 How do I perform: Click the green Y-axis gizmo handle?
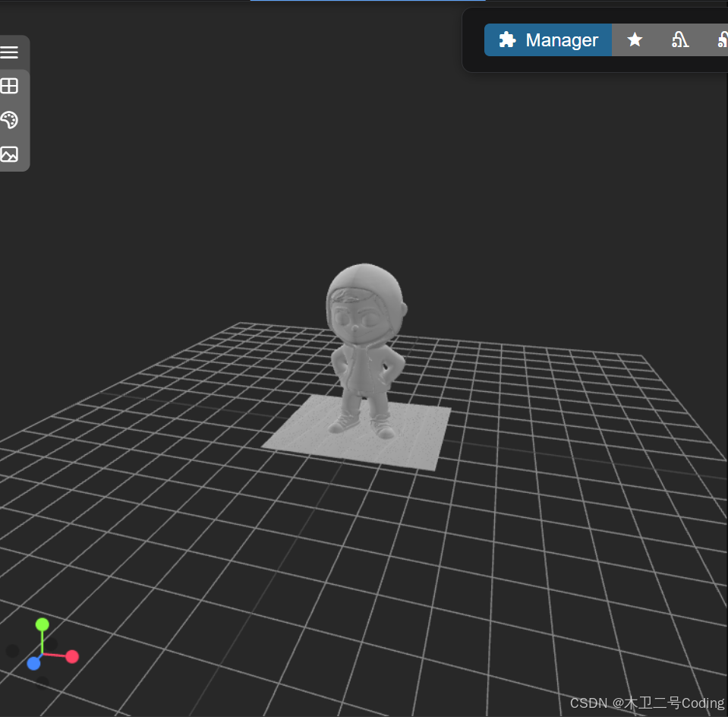(x=43, y=624)
